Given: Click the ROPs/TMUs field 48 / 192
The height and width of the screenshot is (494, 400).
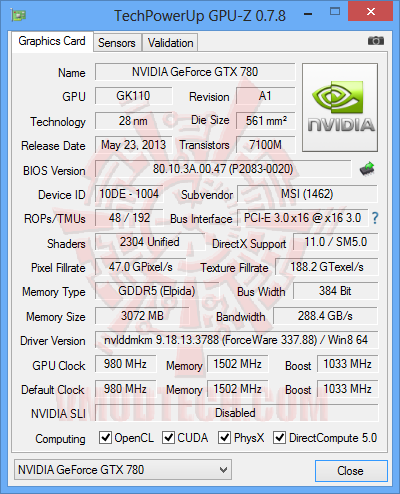Looking at the screenshot, I should click(129, 218).
